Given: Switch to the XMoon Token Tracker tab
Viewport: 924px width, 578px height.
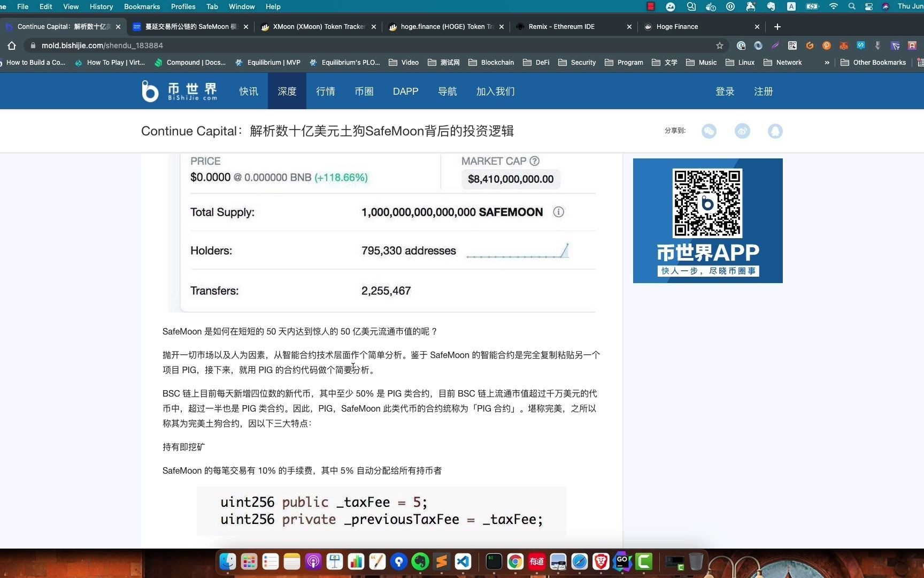Looking at the screenshot, I should coord(318,26).
